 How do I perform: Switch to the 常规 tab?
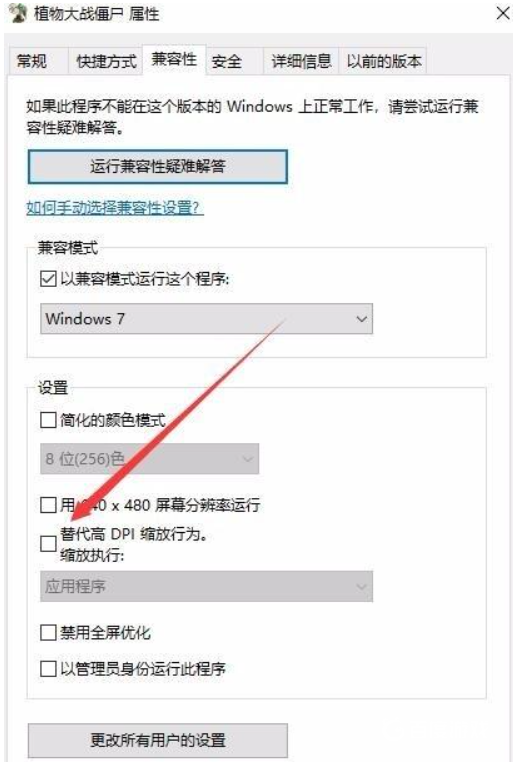tap(32, 61)
